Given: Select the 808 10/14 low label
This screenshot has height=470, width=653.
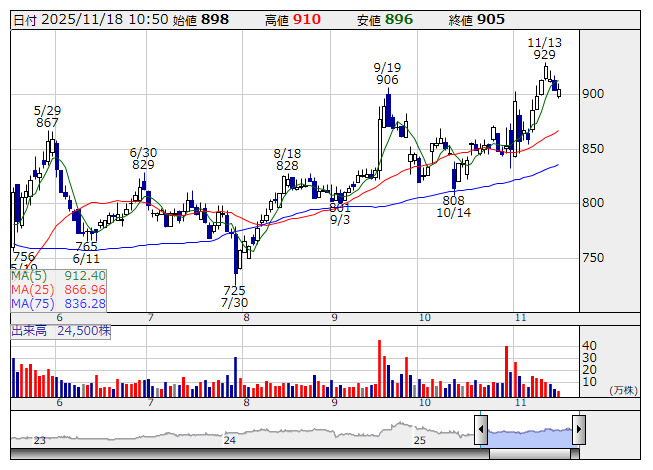Looking at the screenshot, I should point(454,206).
